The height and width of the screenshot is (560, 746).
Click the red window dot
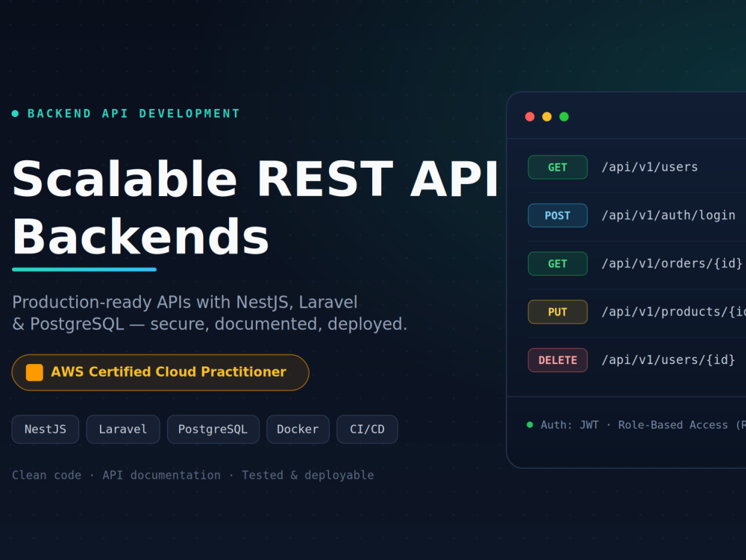click(530, 116)
